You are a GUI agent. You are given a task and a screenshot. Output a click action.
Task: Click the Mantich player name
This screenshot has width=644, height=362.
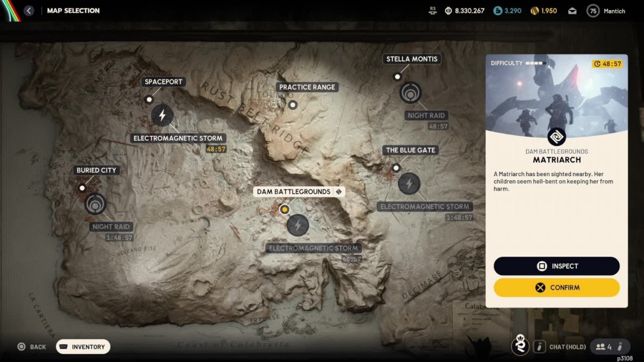(x=614, y=11)
